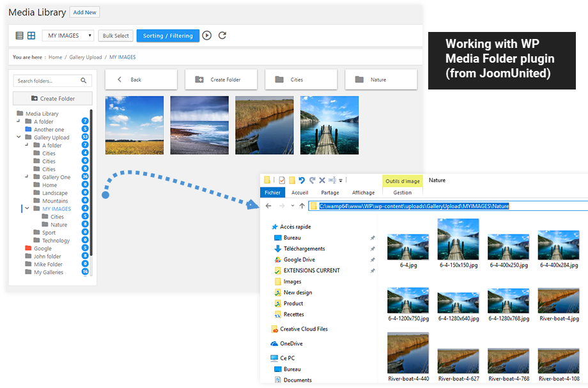Collapse the Gallery Upload tree node
Viewport: 588px width, 388px height.
tap(19, 137)
